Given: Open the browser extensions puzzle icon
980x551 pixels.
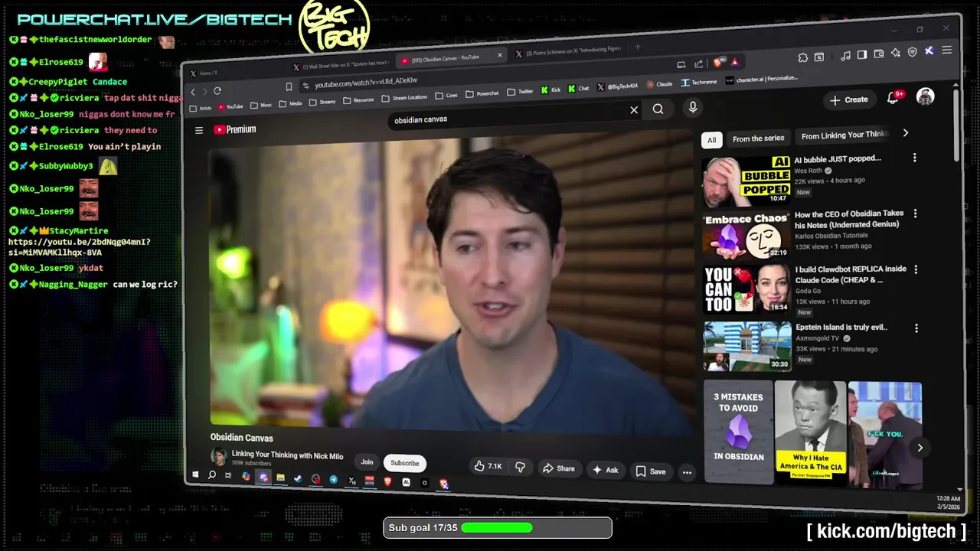Looking at the screenshot, I should [802, 57].
